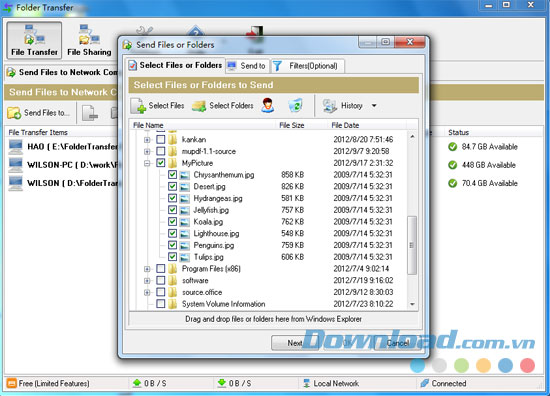The image size is (550, 396).
Task: Click the Chrysanthemum.jpg image icon
Action: click(x=185, y=175)
